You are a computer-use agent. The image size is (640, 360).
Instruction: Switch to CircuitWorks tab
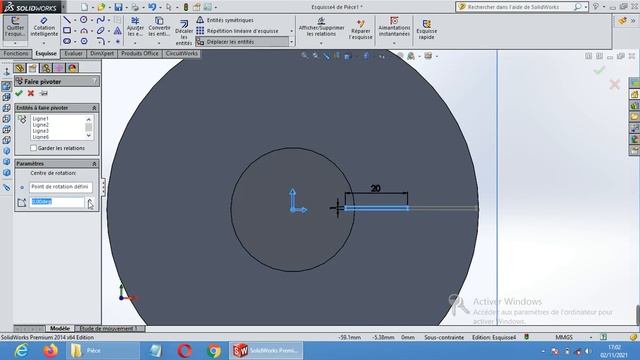tap(182, 53)
